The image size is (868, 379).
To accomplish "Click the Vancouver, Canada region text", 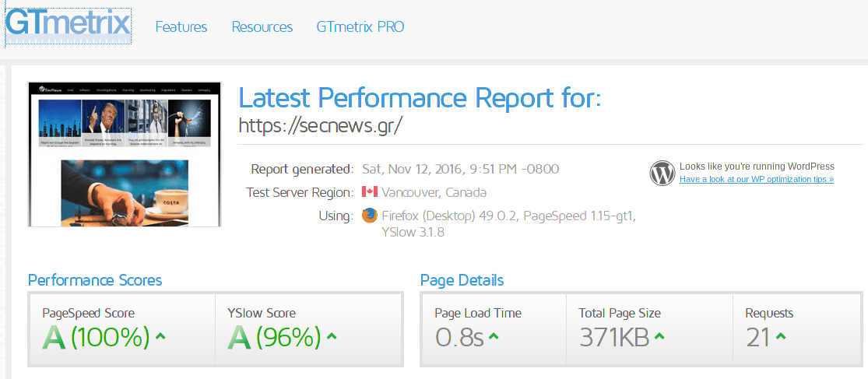I will (x=434, y=192).
